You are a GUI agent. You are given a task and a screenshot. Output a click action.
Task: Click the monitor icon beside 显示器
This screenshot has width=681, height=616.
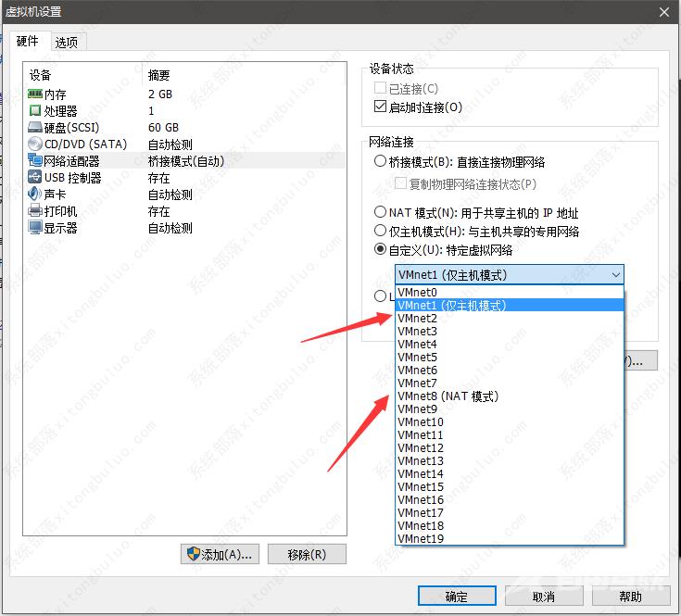pyautogui.click(x=35, y=228)
